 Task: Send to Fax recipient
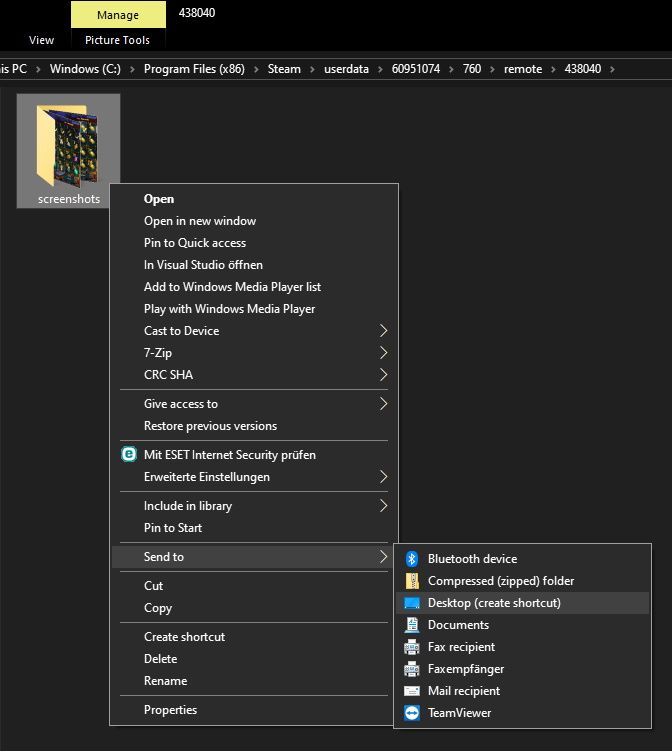tap(523, 647)
